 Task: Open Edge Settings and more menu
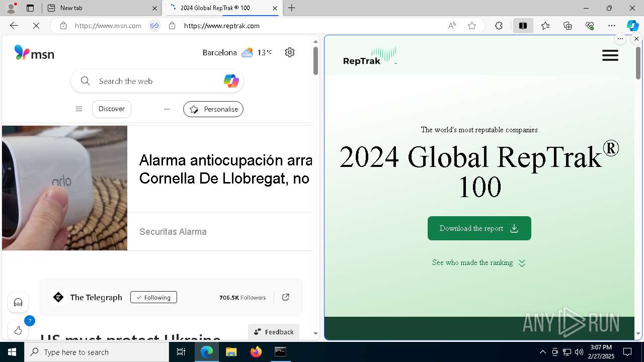pos(612,26)
